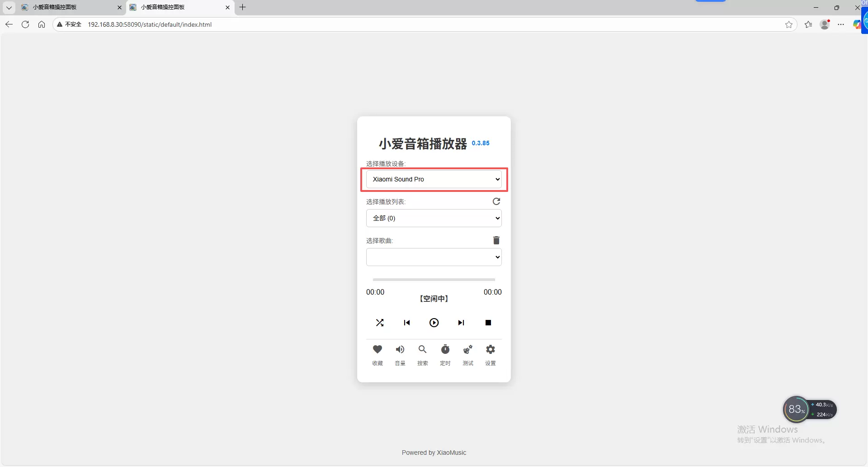Click the playback progress bar
This screenshot has height=467, width=868.
pos(434,280)
